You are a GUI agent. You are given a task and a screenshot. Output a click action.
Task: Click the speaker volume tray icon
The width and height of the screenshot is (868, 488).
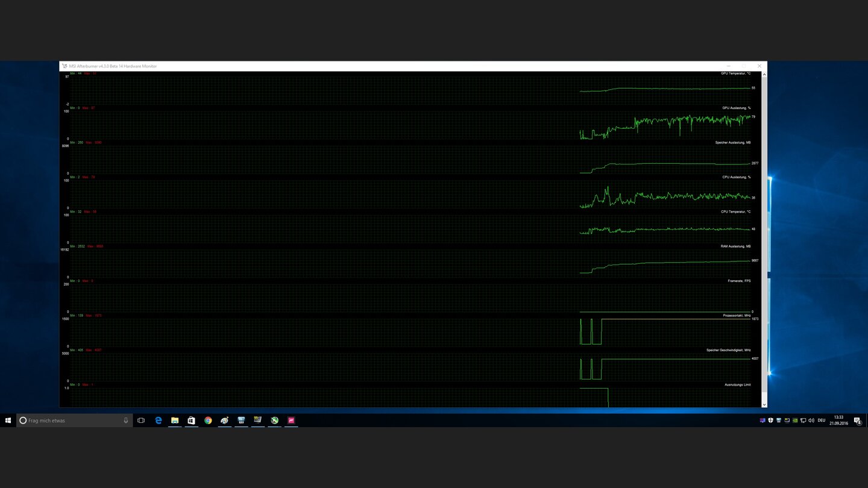811,421
